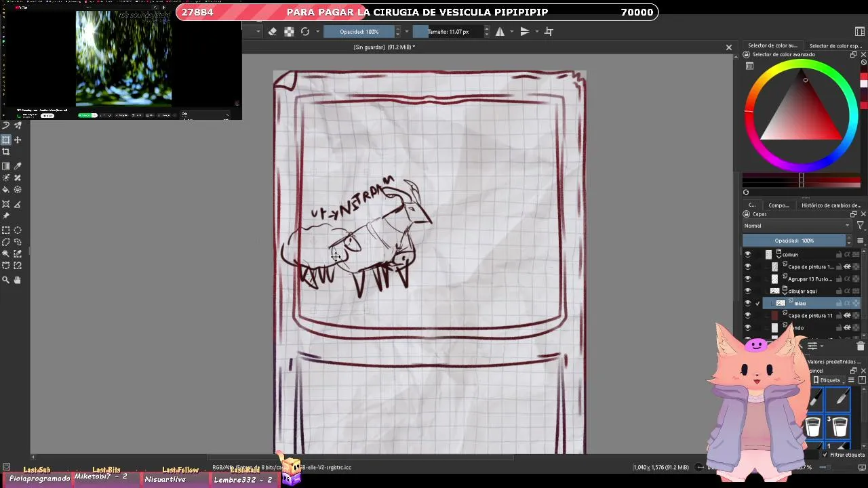Toggle horizontal mirror tool
Viewport: 868px width, 488px height.
click(500, 31)
